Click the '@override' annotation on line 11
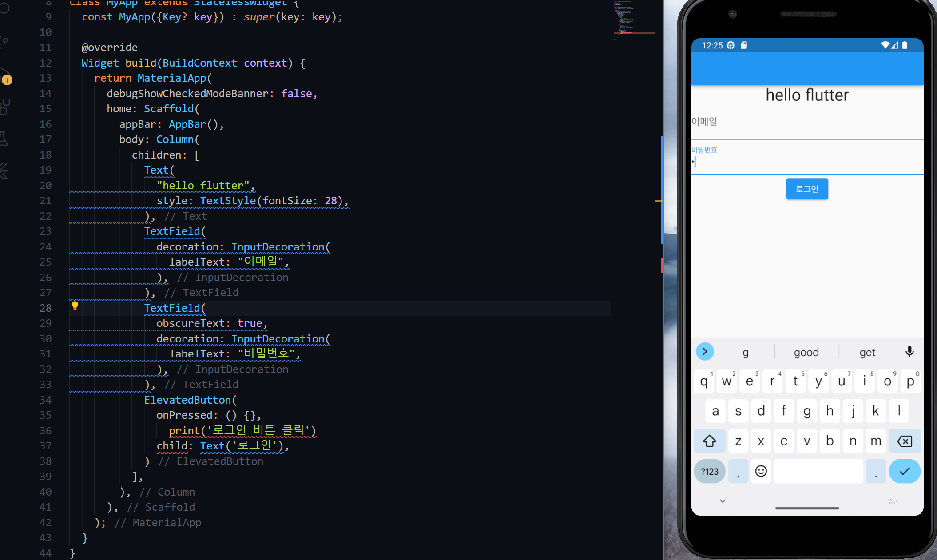 [110, 48]
